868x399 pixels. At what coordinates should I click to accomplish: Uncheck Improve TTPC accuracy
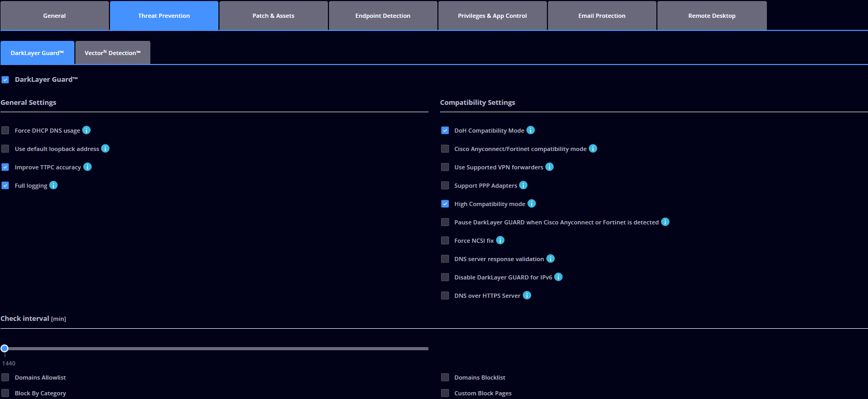pyautogui.click(x=5, y=167)
